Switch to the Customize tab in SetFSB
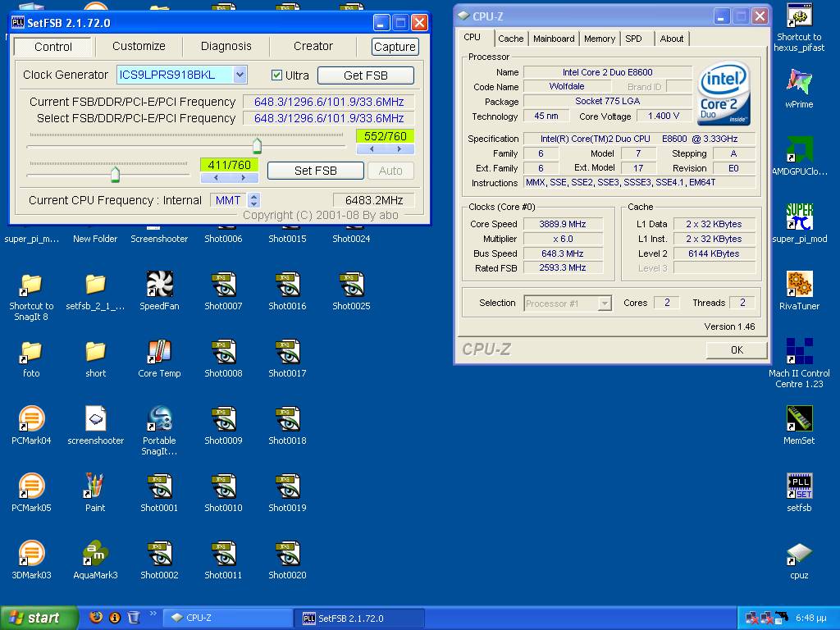Screen dimensions: 840x630 tap(139, 46)
